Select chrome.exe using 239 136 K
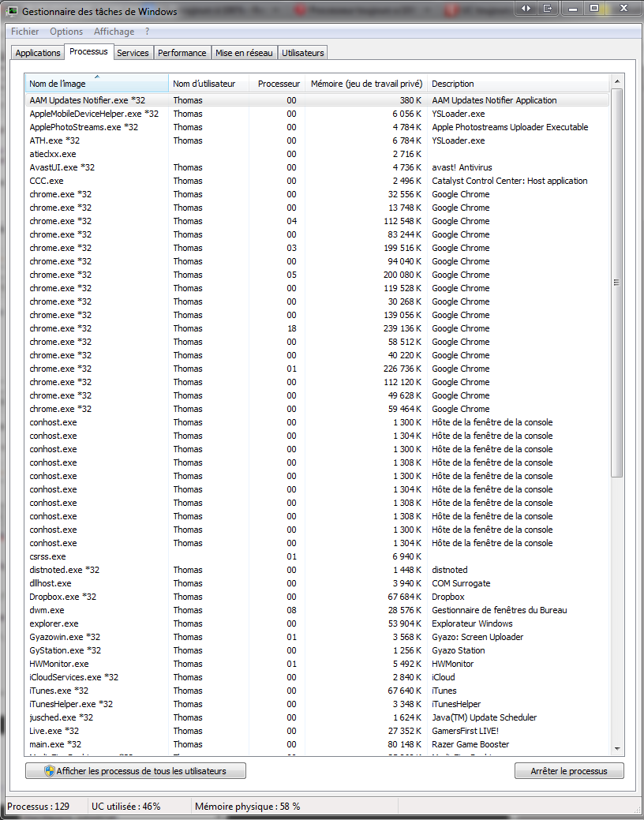 click(x=317, y=328)
